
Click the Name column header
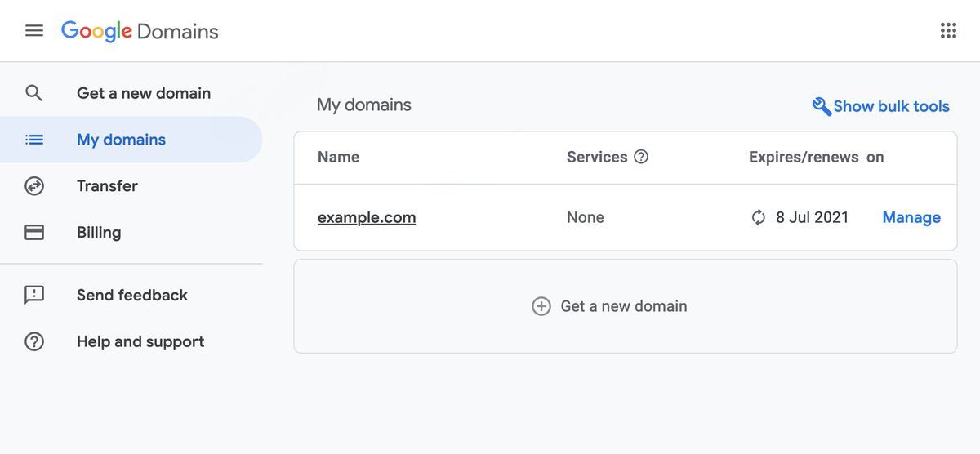point(338,157)
